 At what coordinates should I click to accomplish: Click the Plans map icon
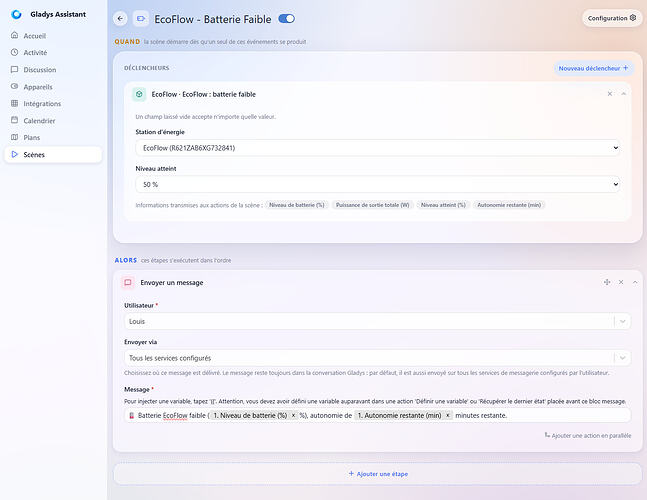point(14,137)
